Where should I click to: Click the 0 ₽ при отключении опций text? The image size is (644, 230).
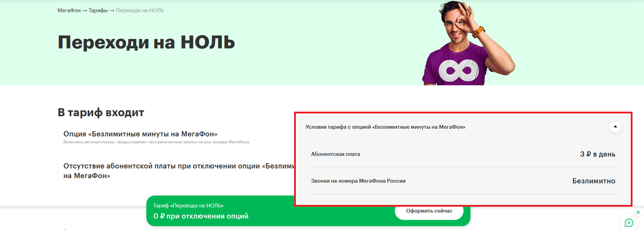pyautogui.click(x=201, y=216)
